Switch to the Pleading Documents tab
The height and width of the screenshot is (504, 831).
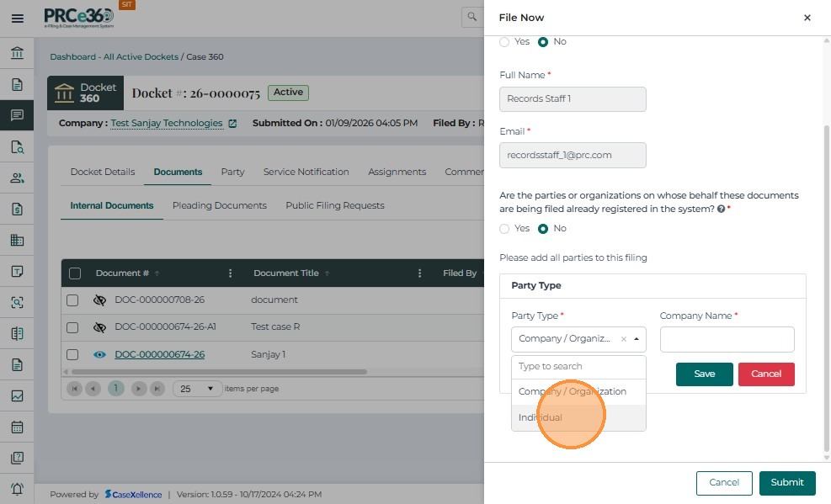tap(219, 205)
